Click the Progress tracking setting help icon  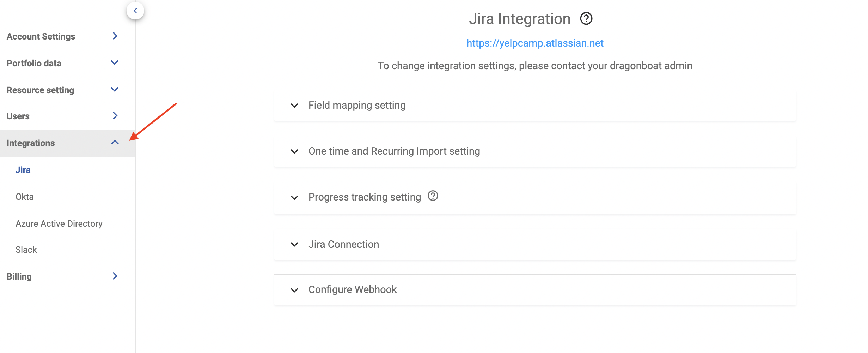[x=433, y=196]
